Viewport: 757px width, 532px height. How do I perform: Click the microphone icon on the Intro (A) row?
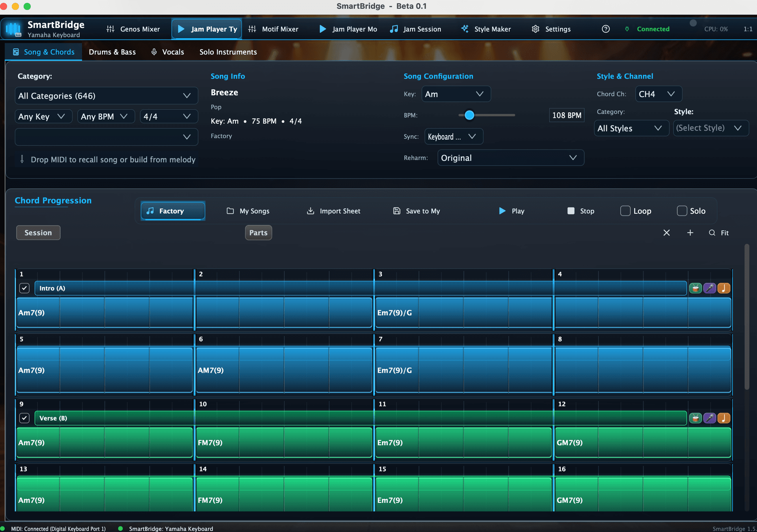pyautogui.click(x=710, y=288)
